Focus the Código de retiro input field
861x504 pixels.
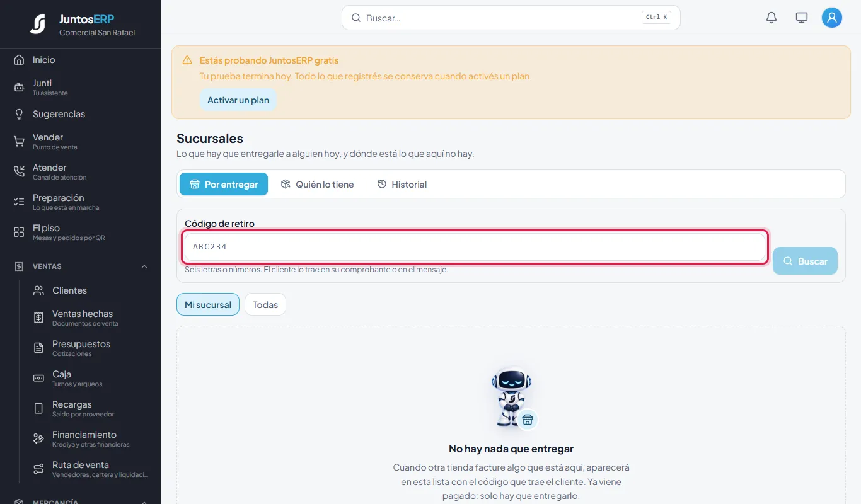click(x=475, y=247)
